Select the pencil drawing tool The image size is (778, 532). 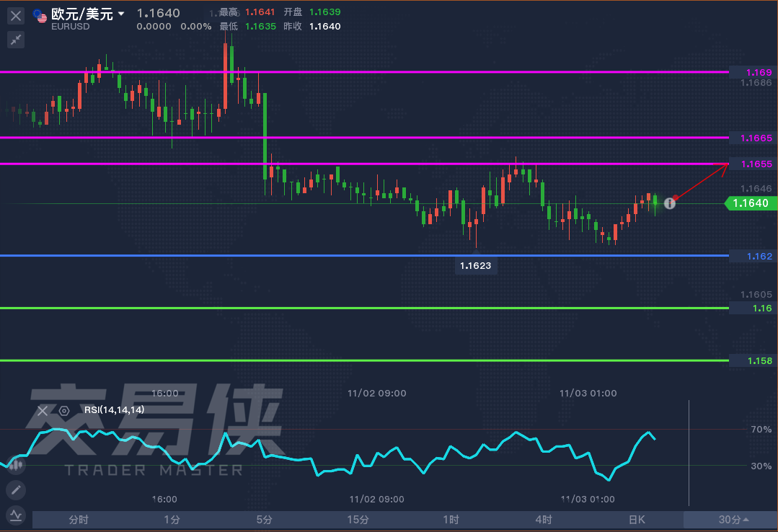tap(16, 491)
